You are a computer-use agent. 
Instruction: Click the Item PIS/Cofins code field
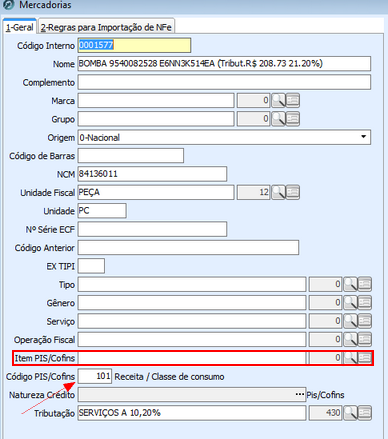(x=326, y=358)
